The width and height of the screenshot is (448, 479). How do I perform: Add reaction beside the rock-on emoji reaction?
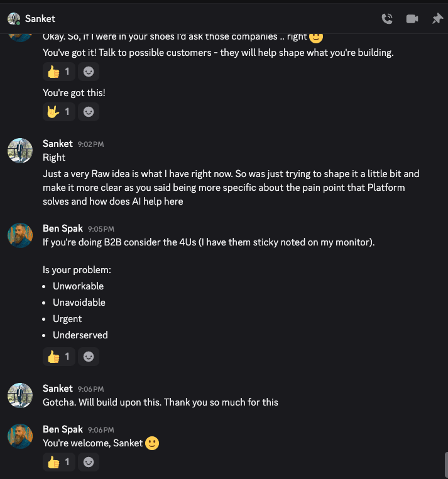[x=89, y=112]
